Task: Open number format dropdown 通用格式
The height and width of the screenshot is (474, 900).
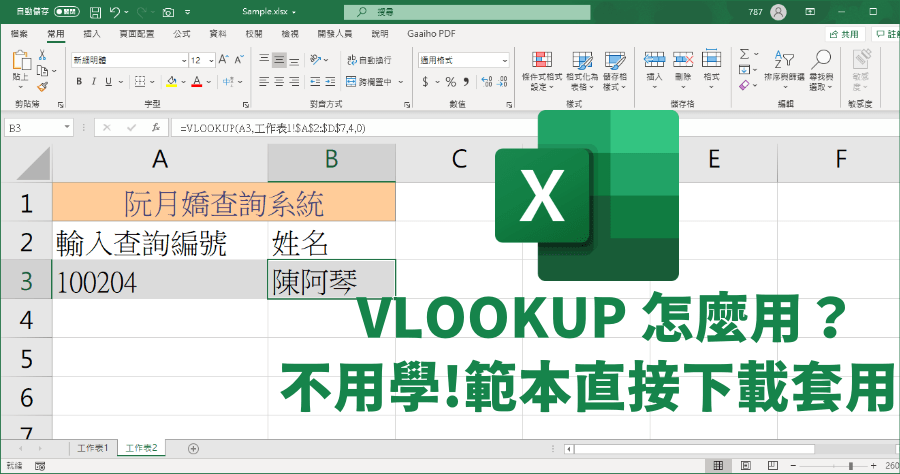Action: click(505, 60)
